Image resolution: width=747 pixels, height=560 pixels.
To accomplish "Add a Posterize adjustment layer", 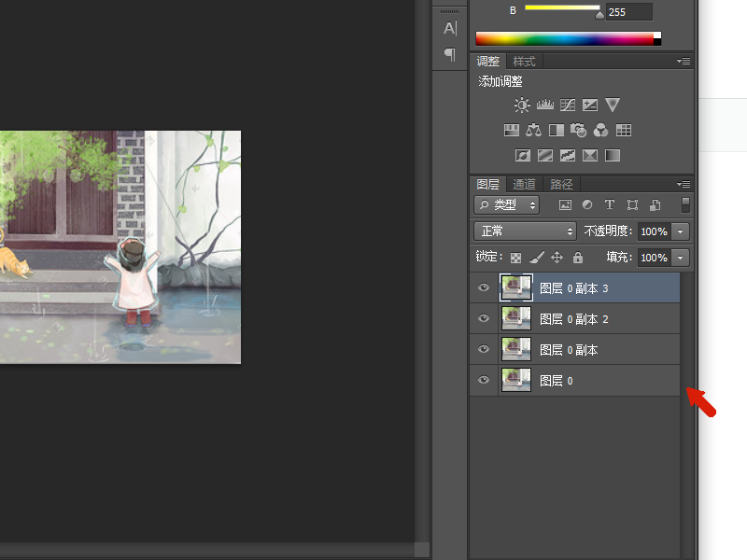I will point(545,155).
